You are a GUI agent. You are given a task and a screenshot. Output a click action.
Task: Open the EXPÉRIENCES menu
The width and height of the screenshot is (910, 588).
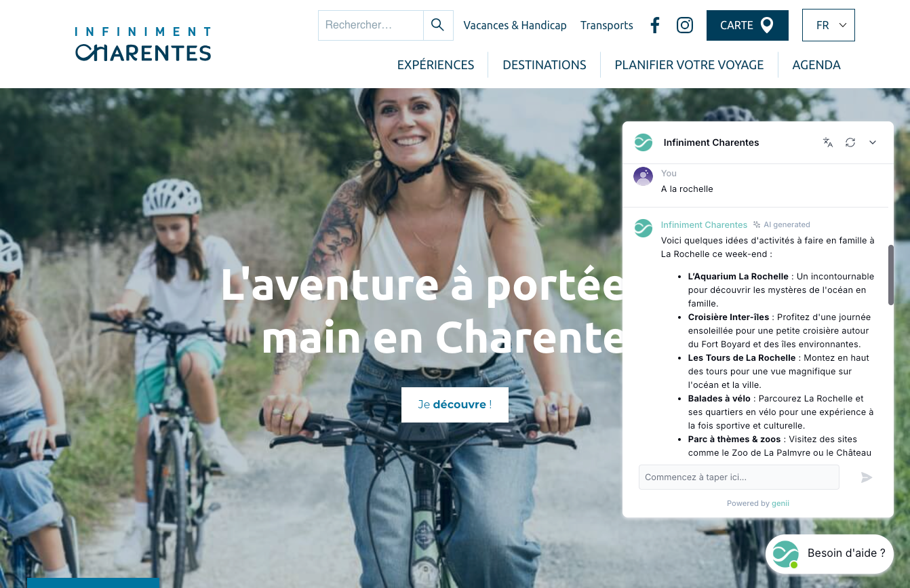(x=435, y=65)
